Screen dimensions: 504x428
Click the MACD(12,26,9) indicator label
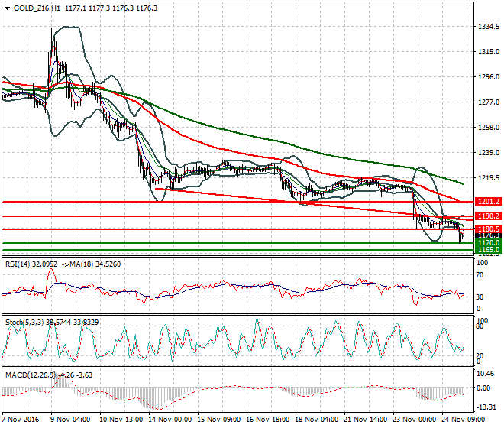[31, 375]
